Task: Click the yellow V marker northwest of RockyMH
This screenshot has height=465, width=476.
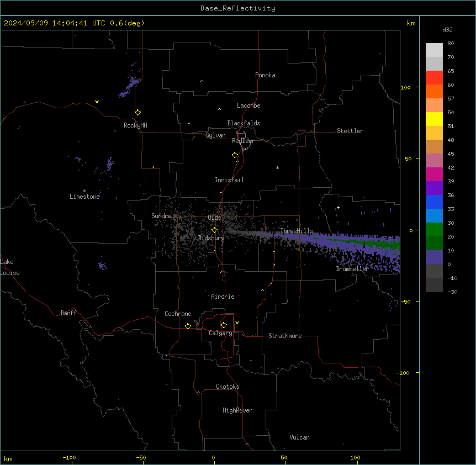Action: point(97,102)
